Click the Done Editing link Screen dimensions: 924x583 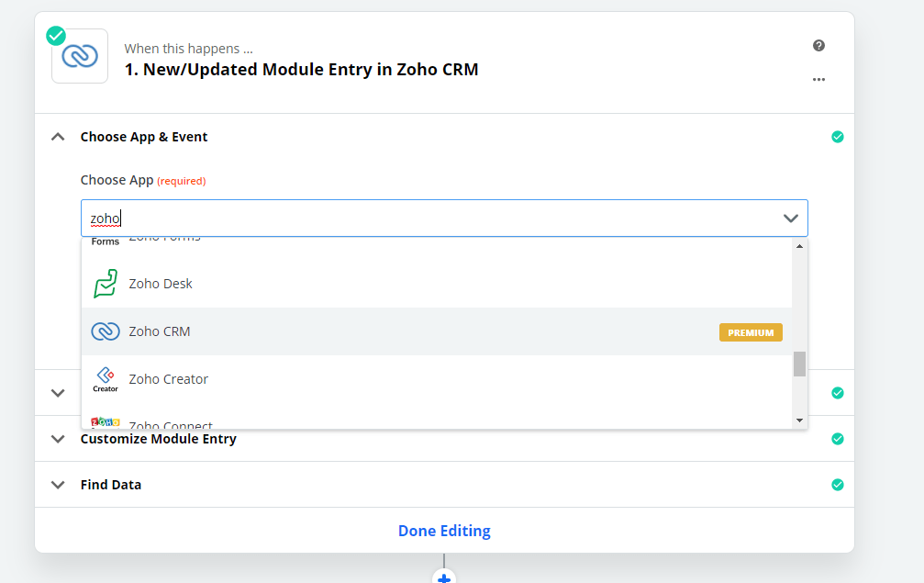tap(444, 531)
